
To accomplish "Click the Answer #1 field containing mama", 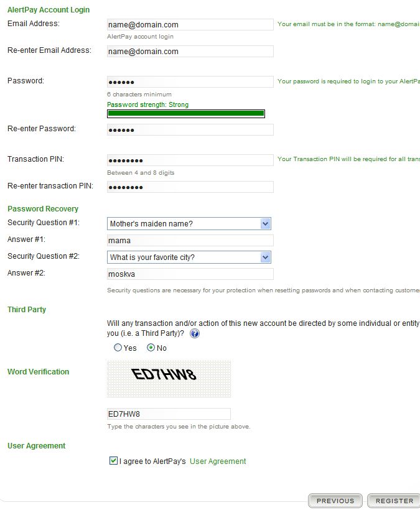I will (190, 240).
